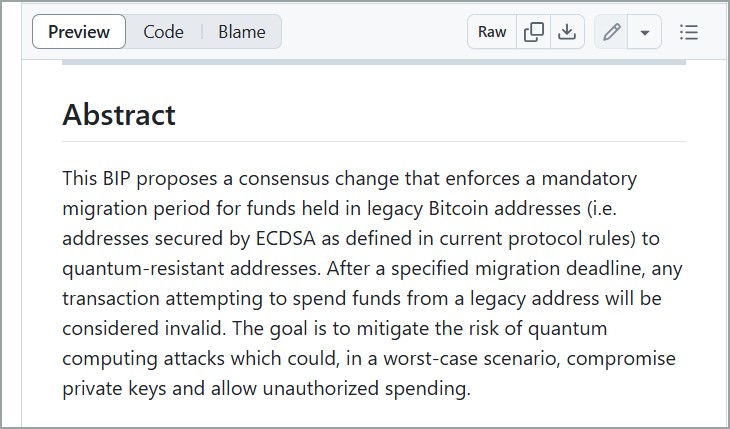The image size is (730, 429).
Task: Click the word ECDSA in the paragraph
Action: point(286,238)
